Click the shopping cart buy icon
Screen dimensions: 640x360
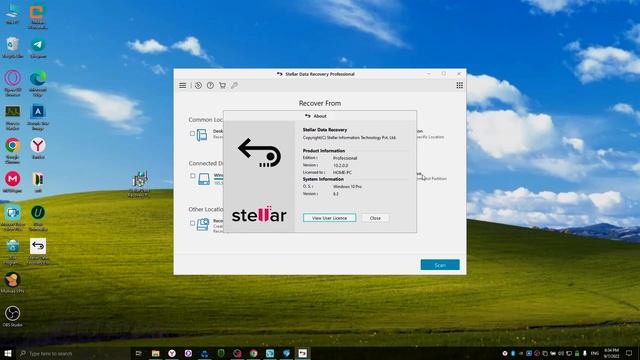tap(222, 85)
